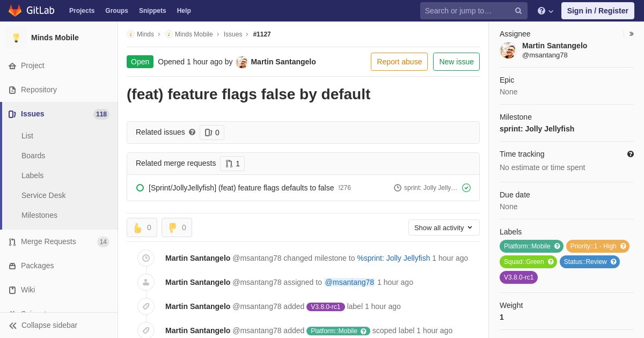
Task: Click Platform::Mobile label help icon in sidebar
Action: click(x=557, y=246)
